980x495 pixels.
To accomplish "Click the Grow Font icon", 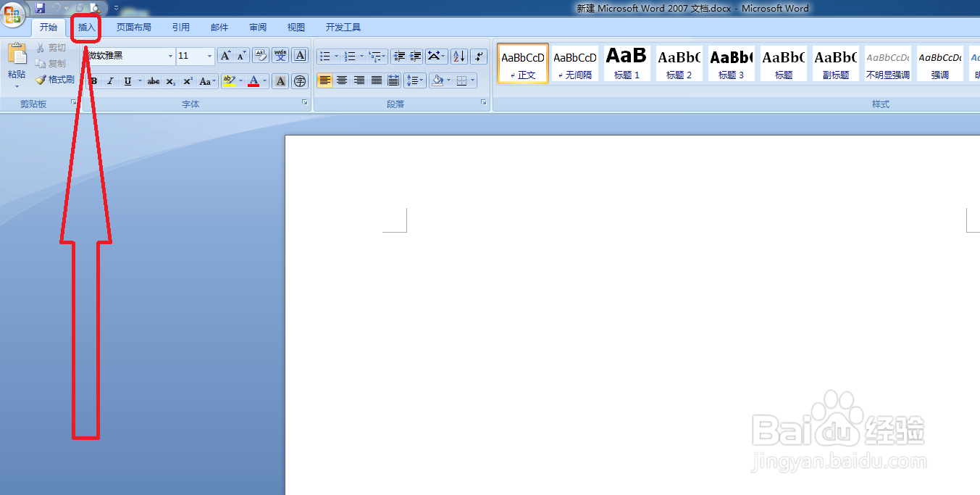I will [x=225, y=56].
